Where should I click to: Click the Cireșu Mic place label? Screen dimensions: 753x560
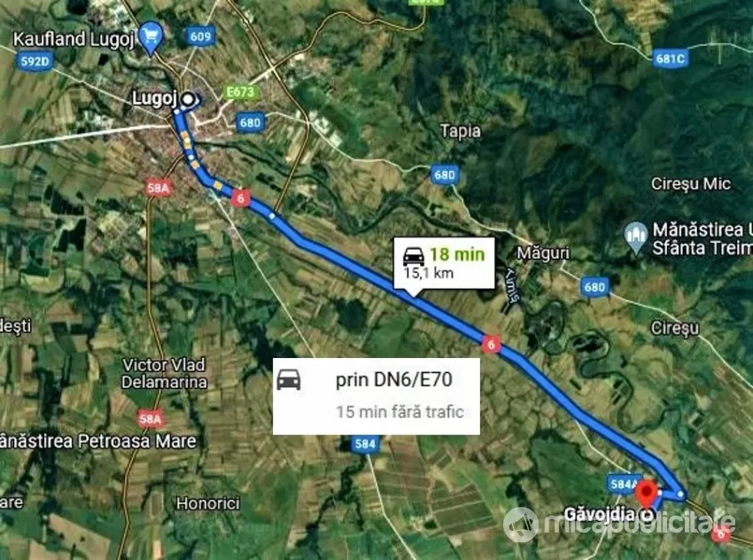coord(691,184)
